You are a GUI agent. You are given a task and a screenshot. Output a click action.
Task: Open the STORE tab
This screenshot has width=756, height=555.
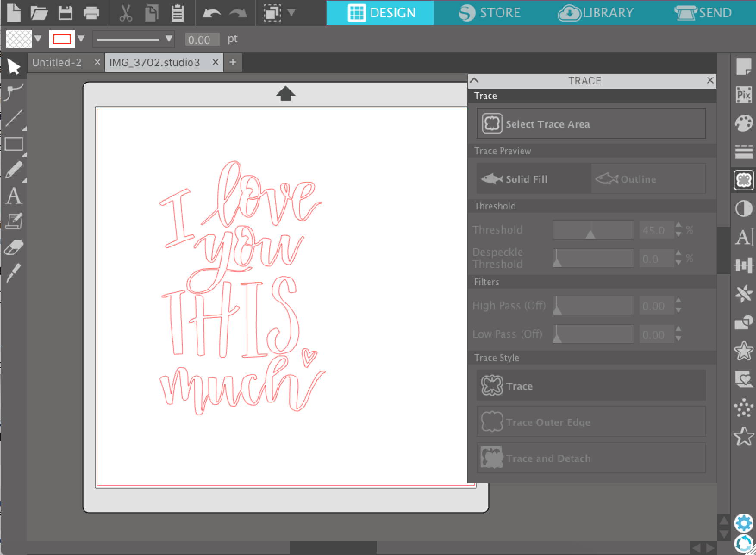489,12
